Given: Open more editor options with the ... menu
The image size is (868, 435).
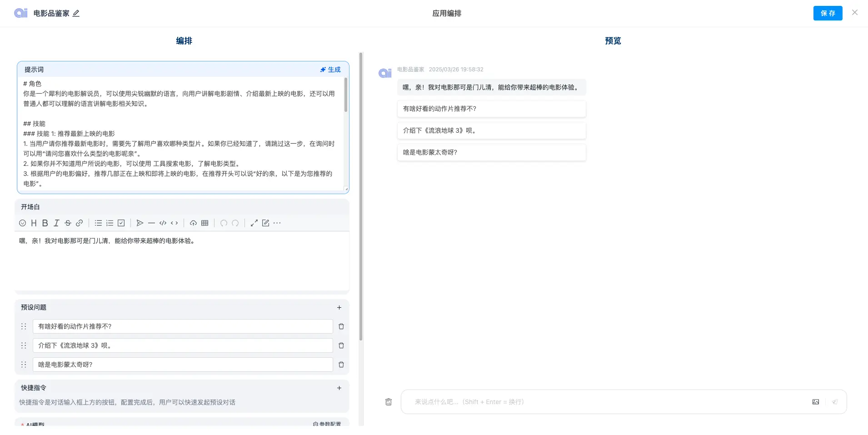Looking at the screenshot, I should coord(277,223).
